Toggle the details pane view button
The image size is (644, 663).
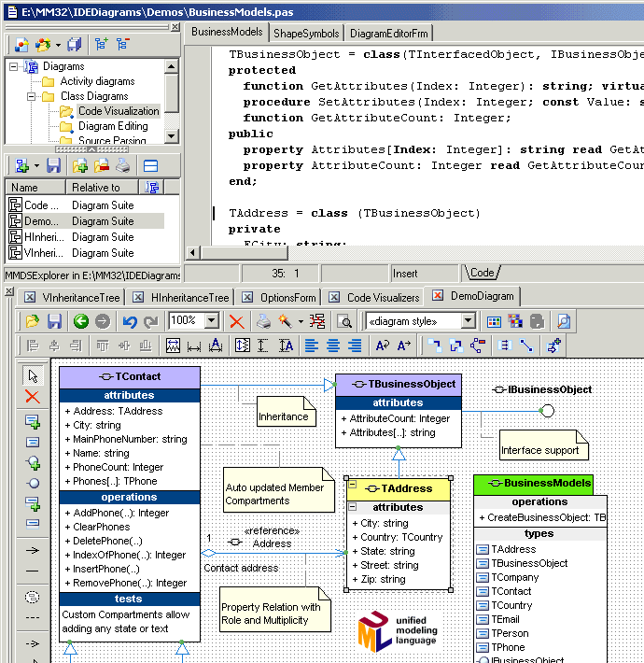[x=150, y=166]
